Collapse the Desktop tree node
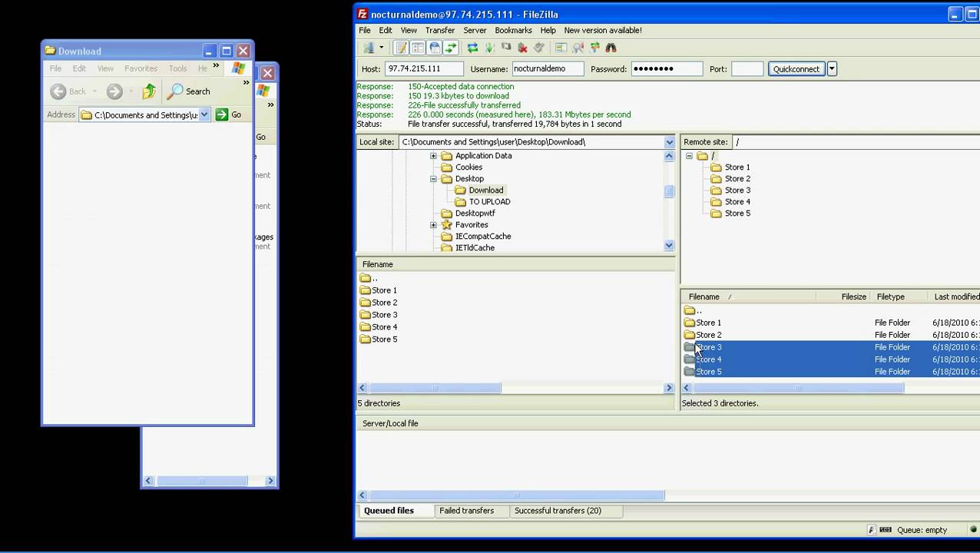The image size is (980, 553). click(433, 179)
